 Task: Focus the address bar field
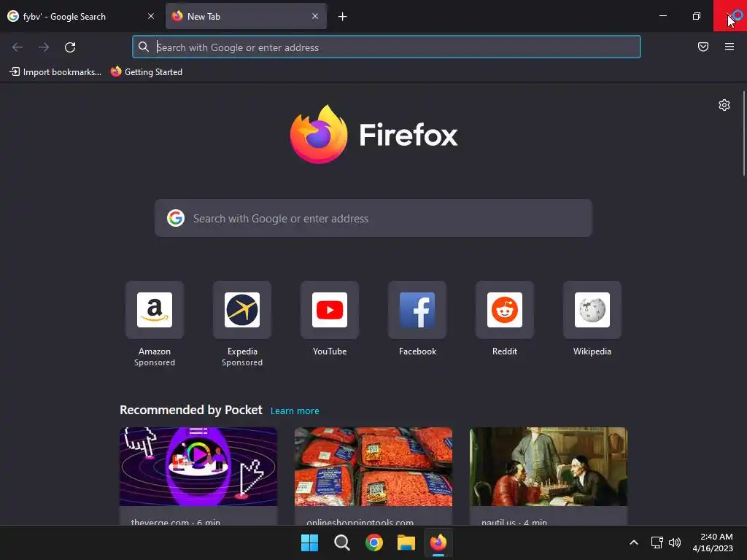pyautogui.click(x=387, y=47)
